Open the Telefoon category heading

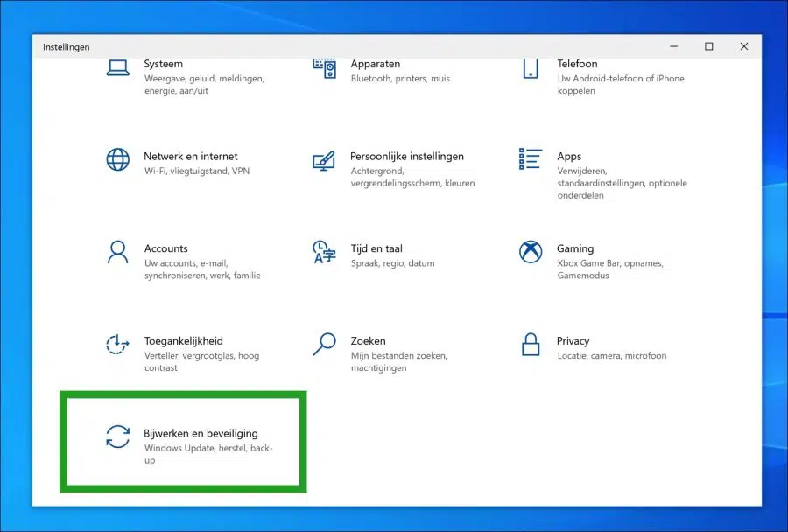pos(577,64)
